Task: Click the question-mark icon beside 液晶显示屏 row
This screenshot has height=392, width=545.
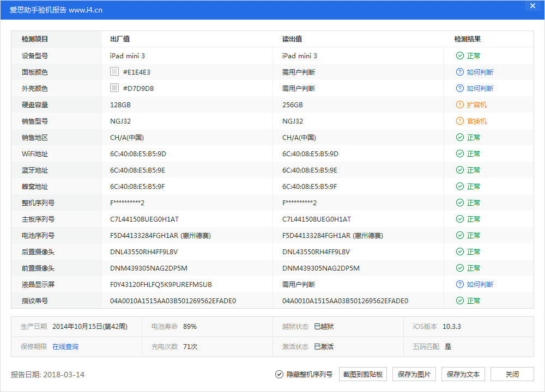Action: pyautogui.click(x=461, y=284)
